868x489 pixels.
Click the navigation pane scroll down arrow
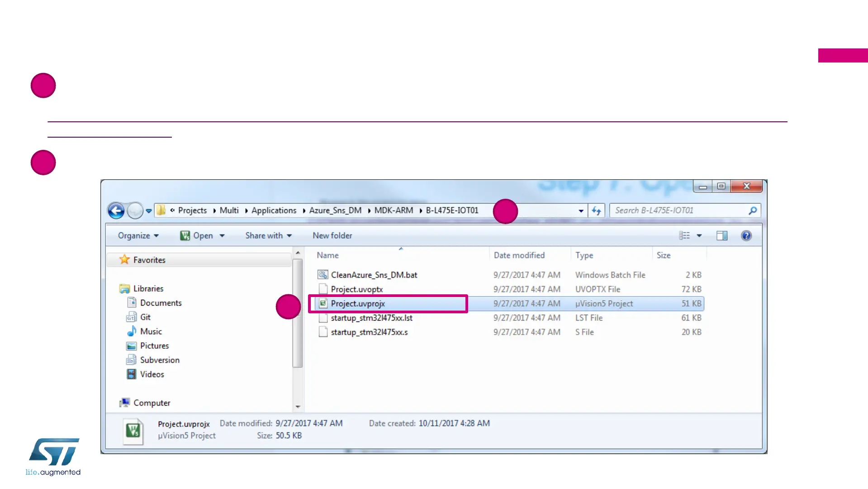click(298, 407)
